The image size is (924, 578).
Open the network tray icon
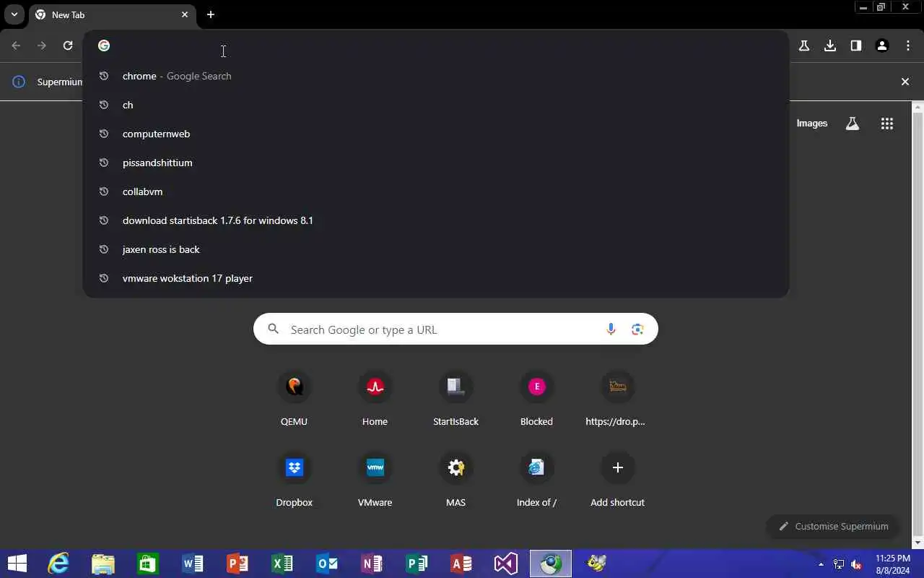pyautogui.click(x=839, y=564)
